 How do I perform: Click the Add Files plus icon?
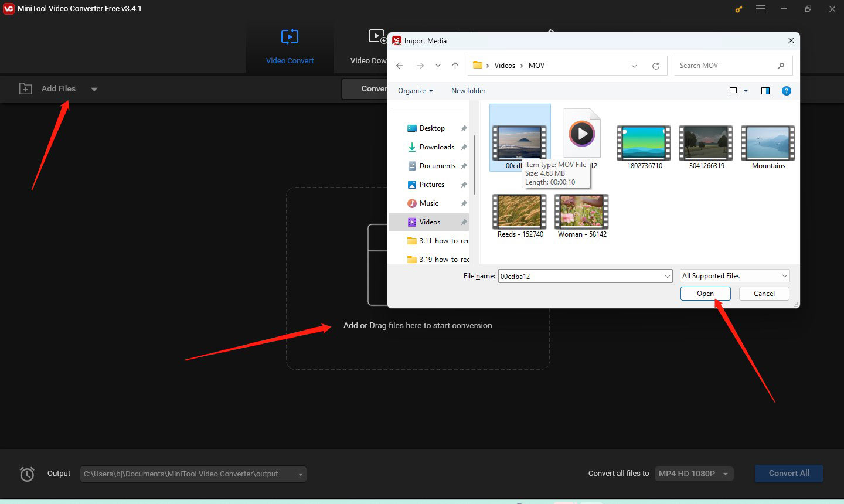[x=26, y=88]
